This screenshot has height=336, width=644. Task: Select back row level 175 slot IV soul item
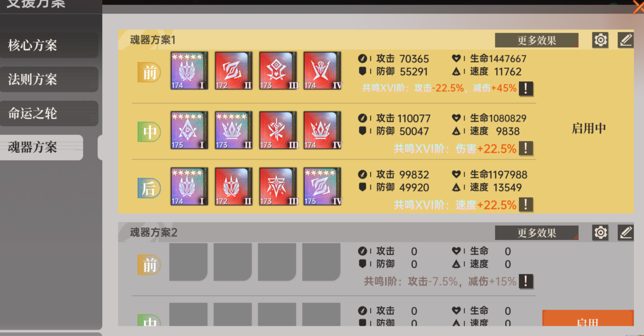322,186
